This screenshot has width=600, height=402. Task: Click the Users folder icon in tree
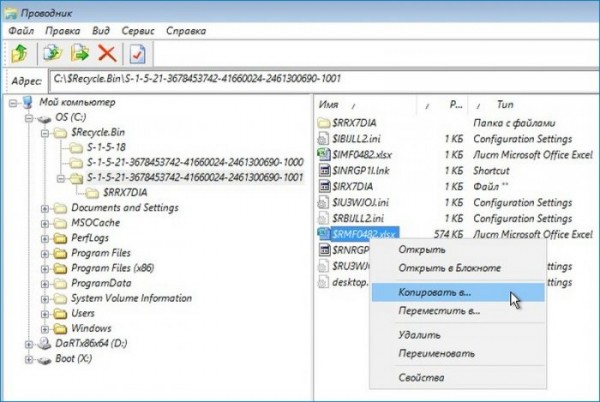[60, 314]
